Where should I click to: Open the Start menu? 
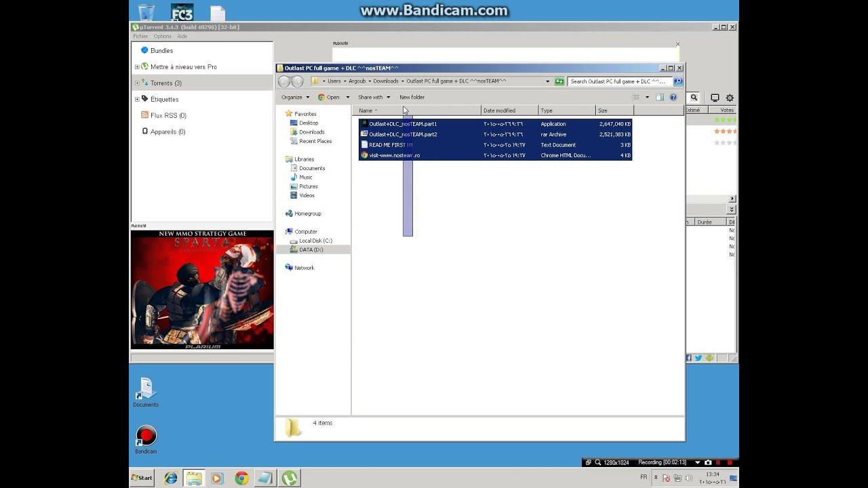[142, 478]
